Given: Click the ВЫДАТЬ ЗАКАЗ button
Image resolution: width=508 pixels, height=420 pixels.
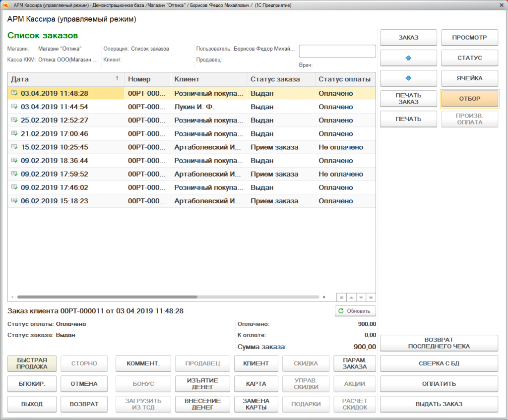Looking at the screenshot, I should point(439,404).
